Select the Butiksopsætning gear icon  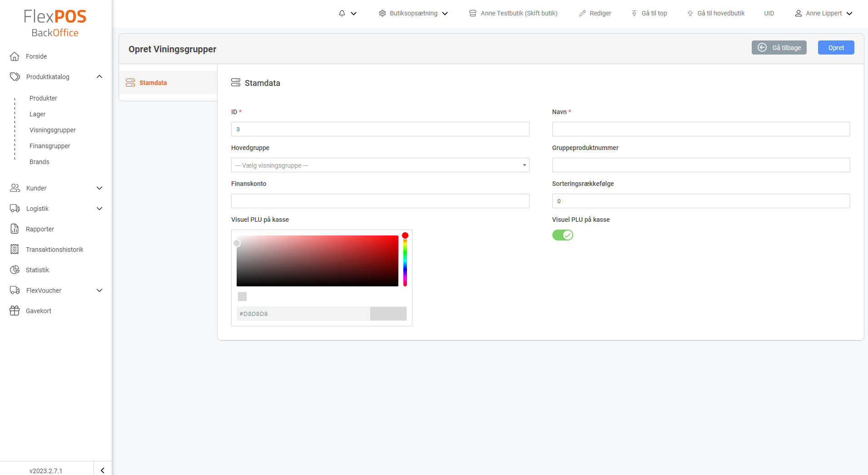[382, 13]
